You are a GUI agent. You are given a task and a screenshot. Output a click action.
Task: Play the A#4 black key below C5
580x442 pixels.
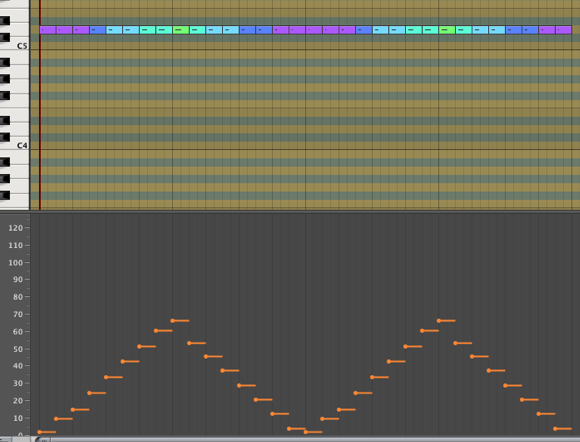5,62
